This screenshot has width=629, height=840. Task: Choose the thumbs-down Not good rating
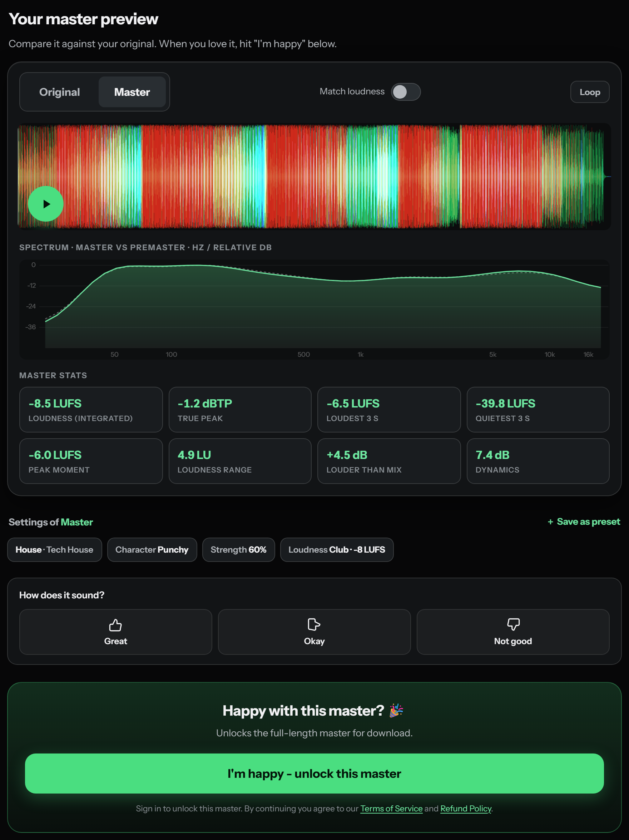(x=513, y=632)
